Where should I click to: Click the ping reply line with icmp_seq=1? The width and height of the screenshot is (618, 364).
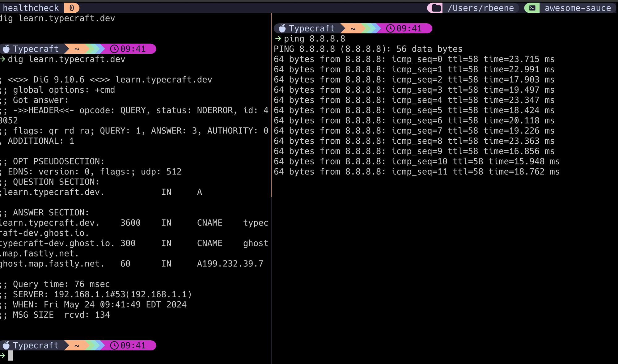(414, 69)
